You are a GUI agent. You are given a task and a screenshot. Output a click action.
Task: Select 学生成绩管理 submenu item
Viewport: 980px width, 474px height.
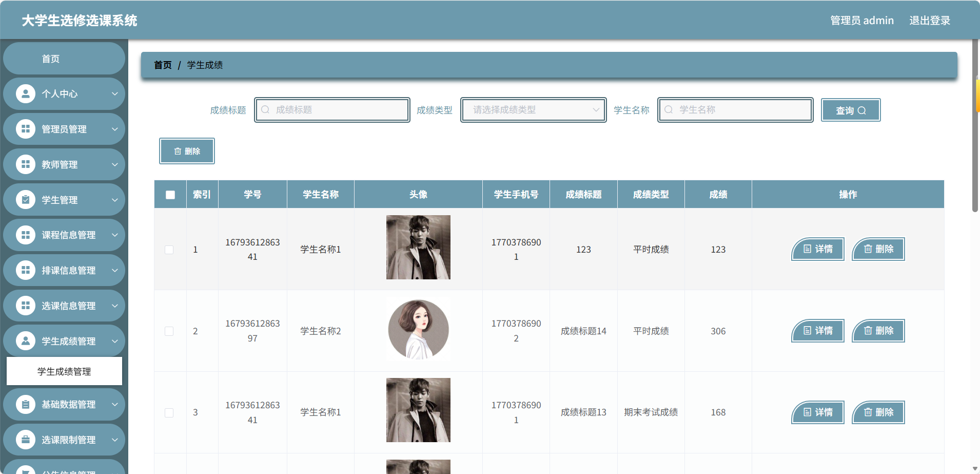click(x=64, y=371)
